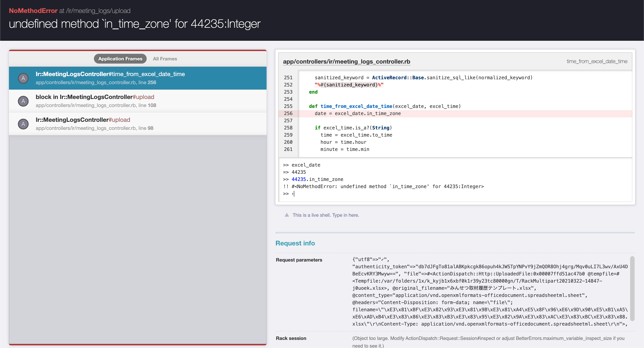Screen dimensions: 644x348
Task: Click the A icon beside block in upload frame
Action: click(23, 101)
